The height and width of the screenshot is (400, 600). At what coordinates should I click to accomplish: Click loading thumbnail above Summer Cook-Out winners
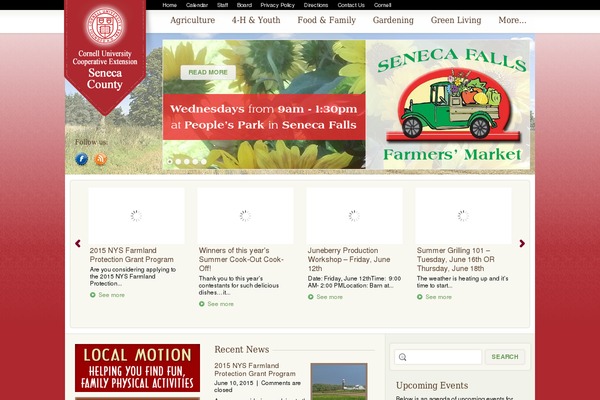point(245,216)
